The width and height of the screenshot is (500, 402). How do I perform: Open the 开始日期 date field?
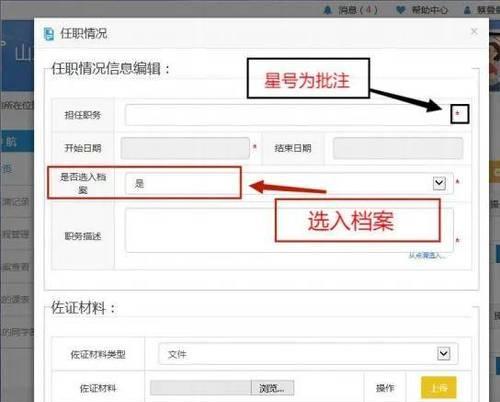[185, 148]
